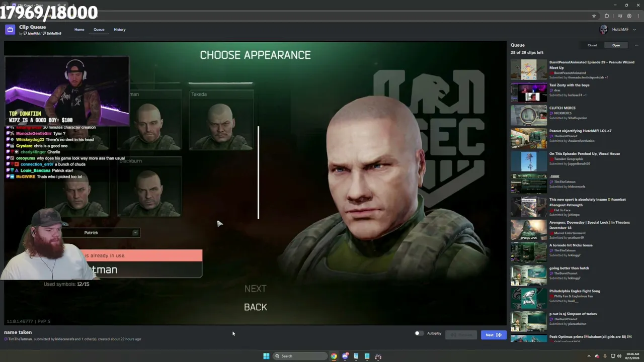Open the oj Simpson of tarkov thumbnail

tap(529, 321)
